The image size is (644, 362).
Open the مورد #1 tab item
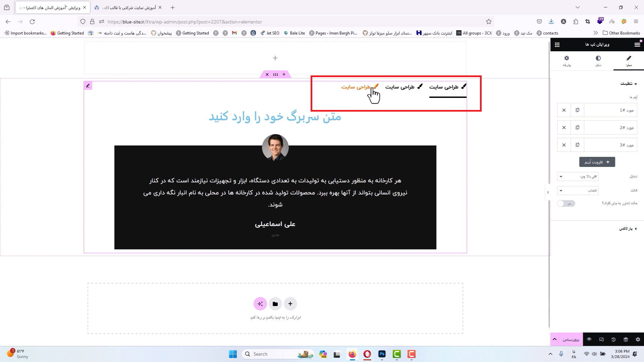pos(610,110)
